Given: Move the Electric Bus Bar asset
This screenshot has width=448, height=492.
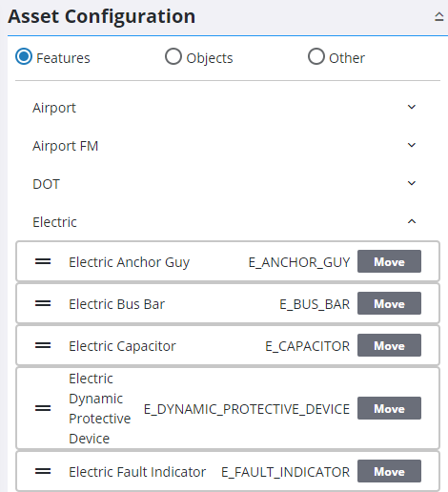Looking at the screenshot, I should point(389,303).
